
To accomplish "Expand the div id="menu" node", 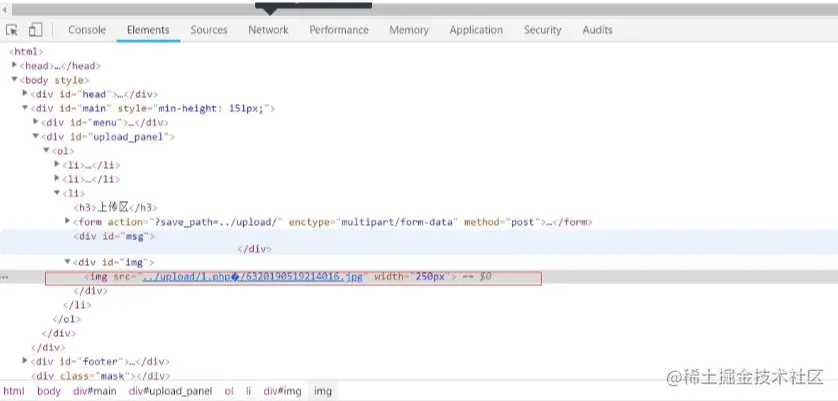I will click(x=36, y=122).
